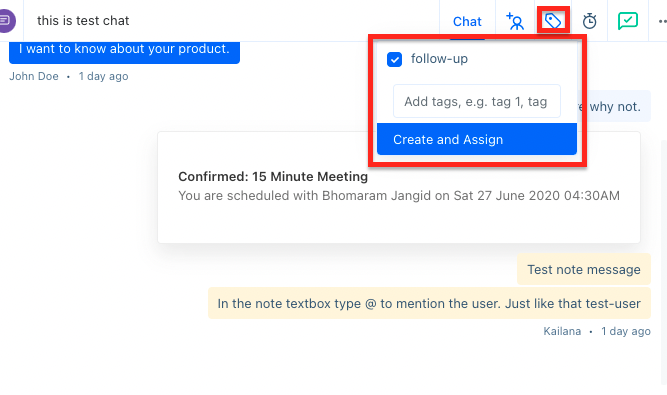
Task: Open the more options ellipsis menu
Action: point(662,21)
